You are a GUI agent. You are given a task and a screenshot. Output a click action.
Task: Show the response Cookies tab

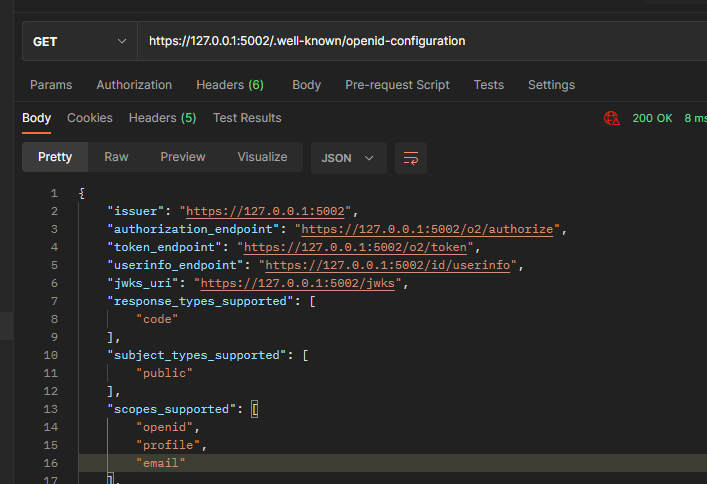tap(90, 118)
